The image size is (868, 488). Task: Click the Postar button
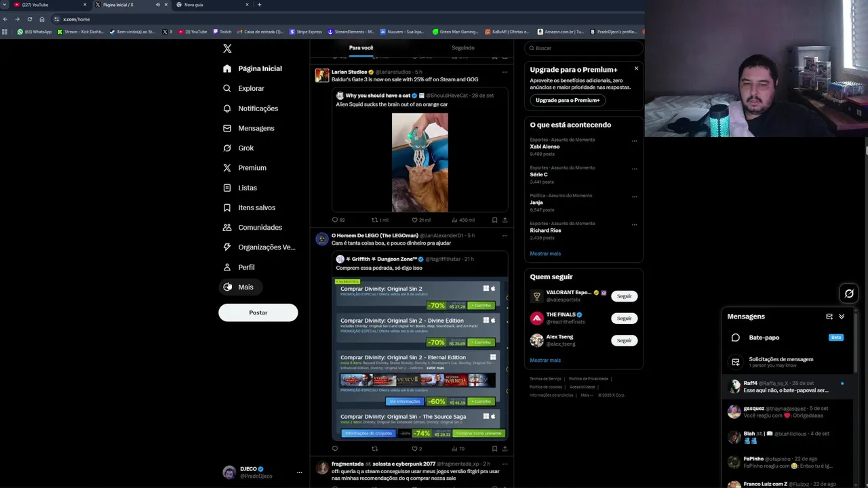click(x=258, y=312)
